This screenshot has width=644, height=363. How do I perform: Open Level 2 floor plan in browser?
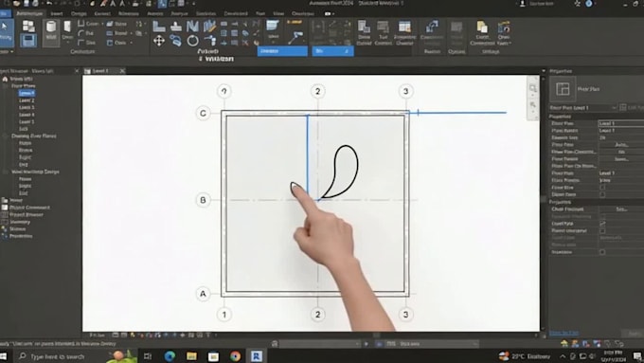(27, 100)
